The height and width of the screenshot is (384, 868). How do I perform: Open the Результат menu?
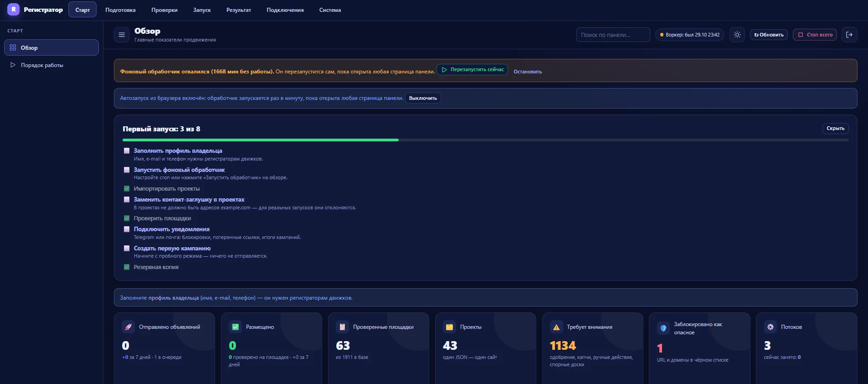[x=239, y=10]
